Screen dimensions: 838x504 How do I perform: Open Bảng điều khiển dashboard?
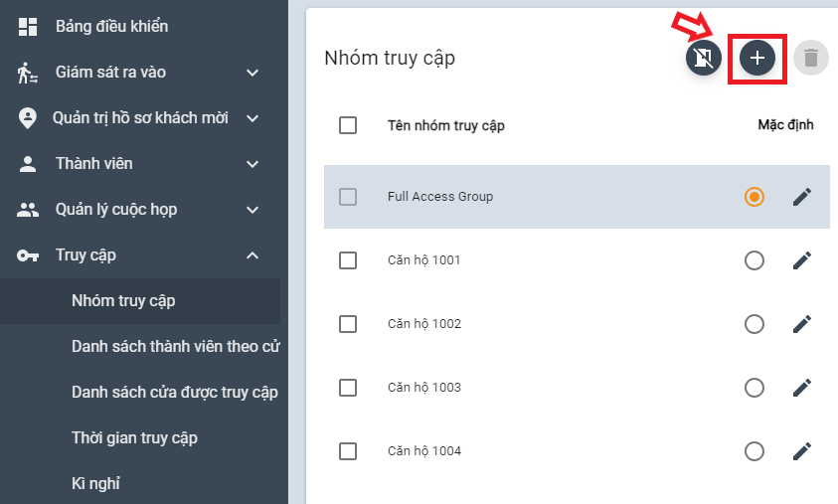click(x=111, y=27)
